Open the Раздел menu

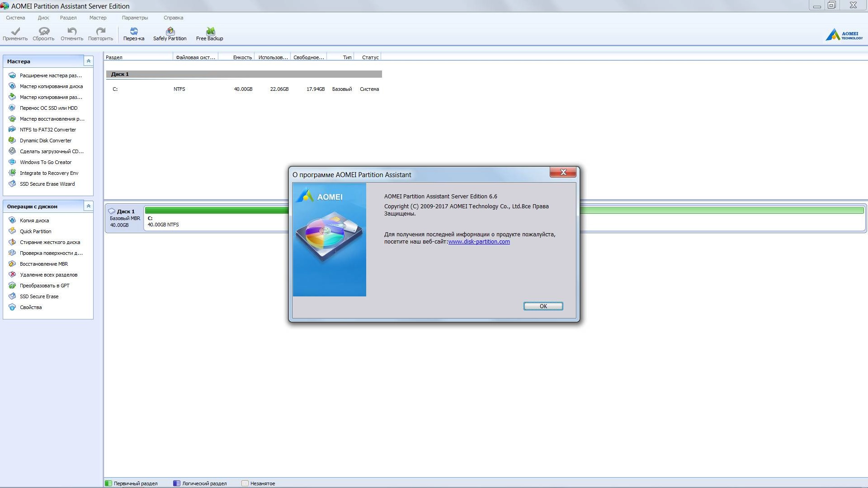[68, 18]
